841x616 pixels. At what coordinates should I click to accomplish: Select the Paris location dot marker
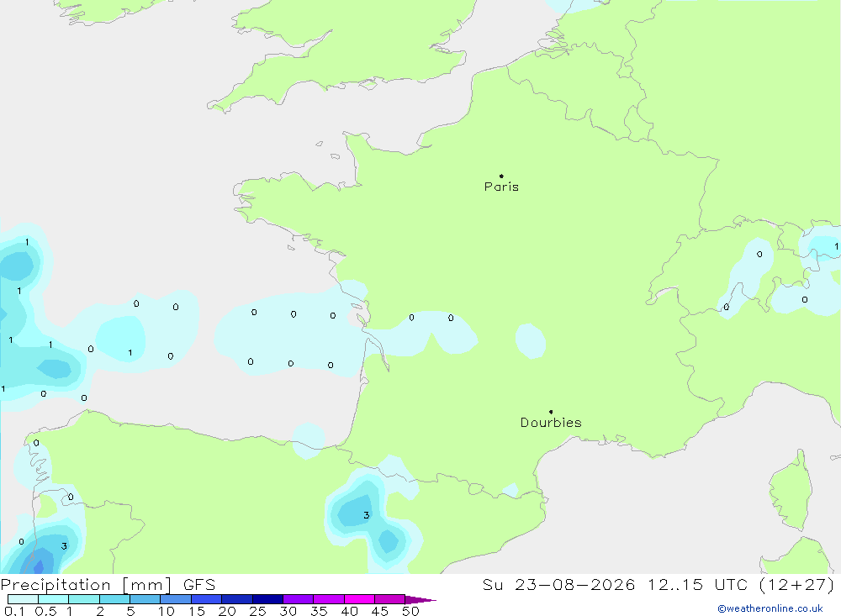[501, 176]
